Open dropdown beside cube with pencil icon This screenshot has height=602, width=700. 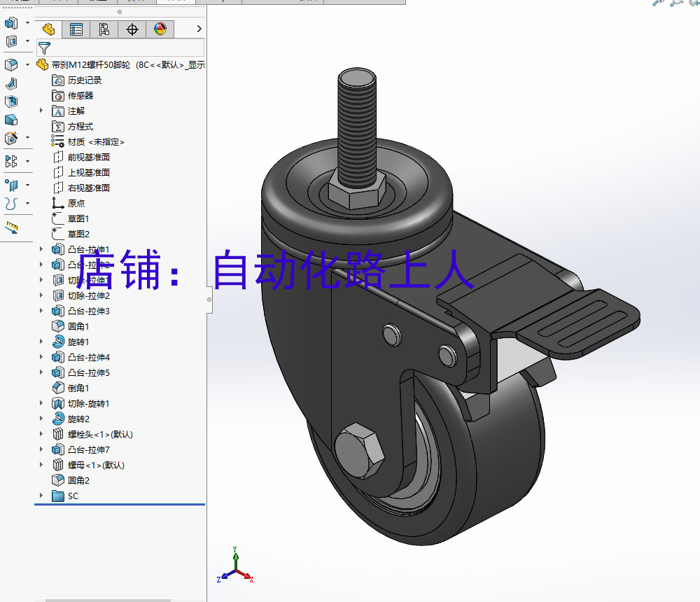[27, 137]
